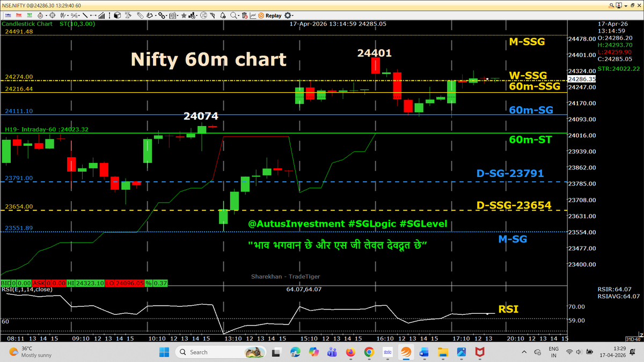
Task: Click the current price tag 24286.35
Action: (582, 79)
